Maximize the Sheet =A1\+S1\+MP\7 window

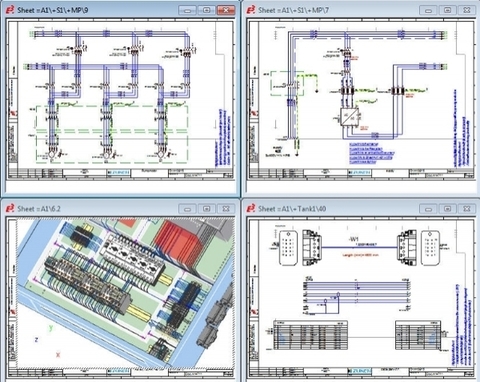pos(448,10)
